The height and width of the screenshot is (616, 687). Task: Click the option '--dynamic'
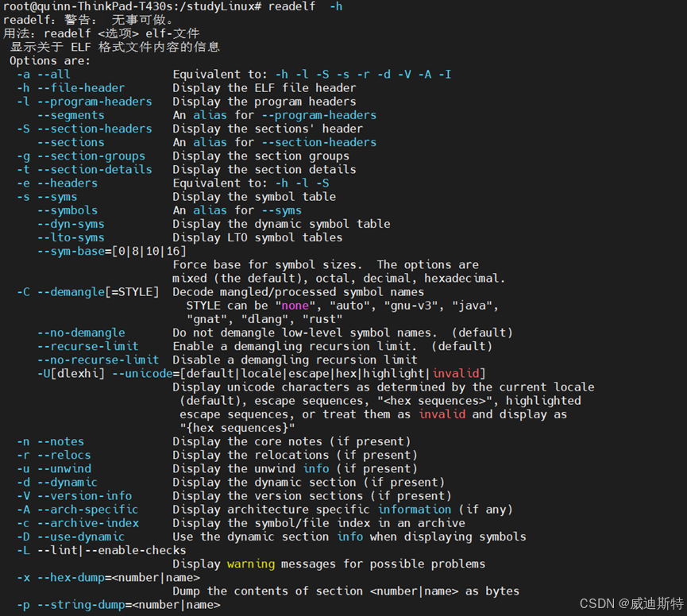click(68, 482)
